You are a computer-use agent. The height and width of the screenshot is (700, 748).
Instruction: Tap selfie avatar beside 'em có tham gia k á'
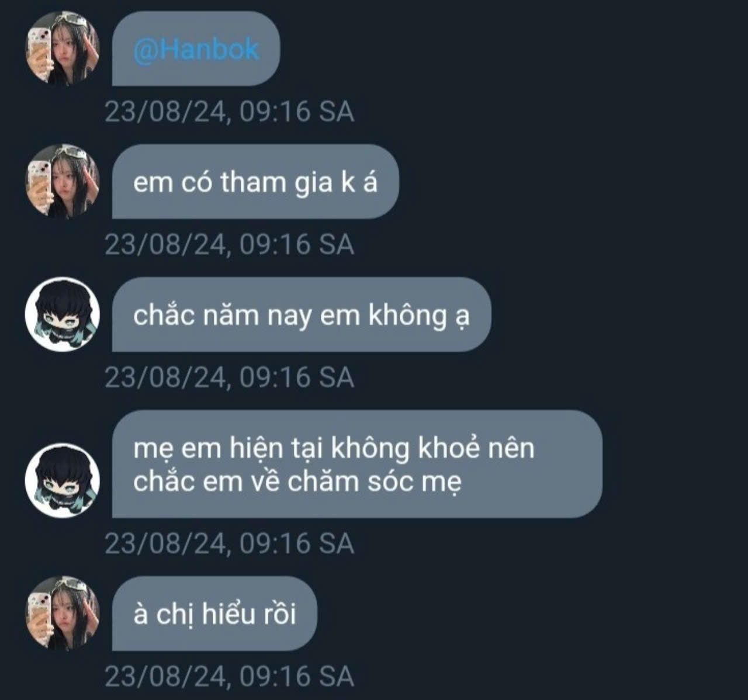tap(63, 182)
